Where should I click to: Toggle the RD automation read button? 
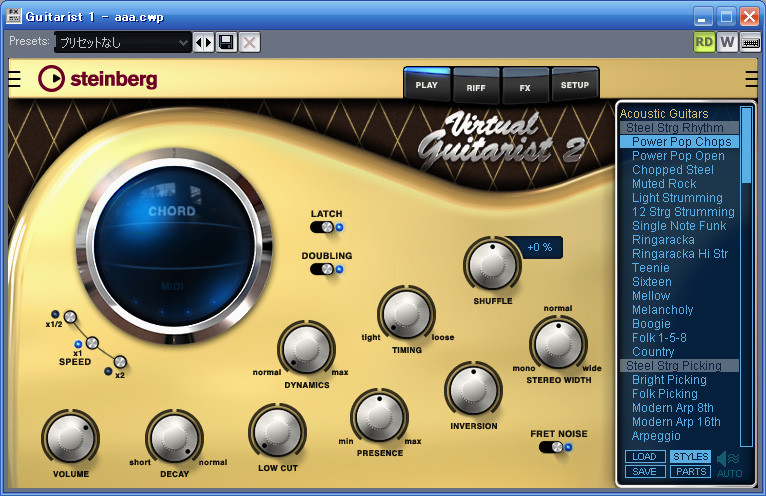(704, 42)
